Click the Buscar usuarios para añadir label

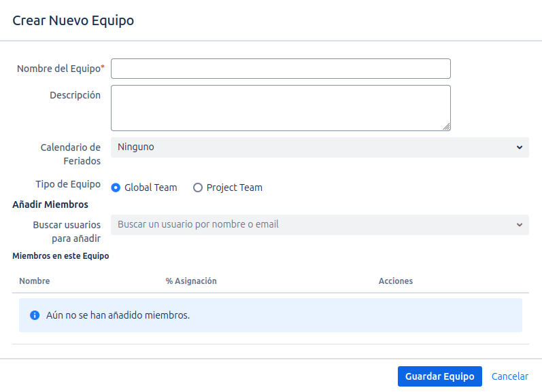click(x=67, y=232)
